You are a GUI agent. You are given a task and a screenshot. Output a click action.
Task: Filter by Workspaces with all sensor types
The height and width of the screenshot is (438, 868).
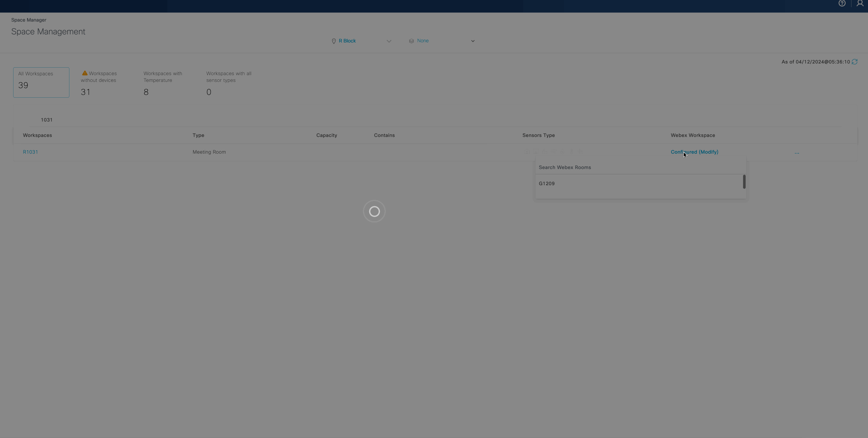tap(229, 83)
